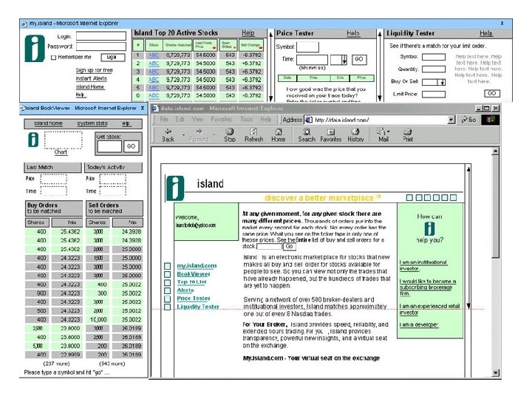Click first square box beside tagline

pyautogui.click(x=409, y=197)
